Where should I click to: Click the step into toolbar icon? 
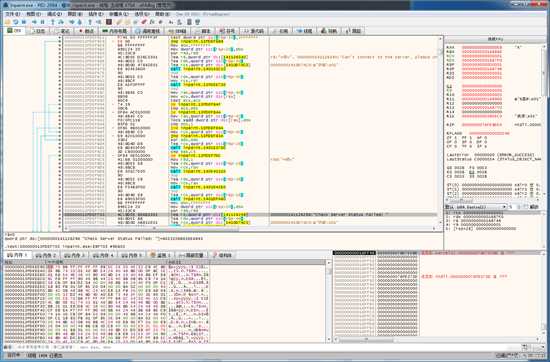pyautogui.click(x=53, y=22)
